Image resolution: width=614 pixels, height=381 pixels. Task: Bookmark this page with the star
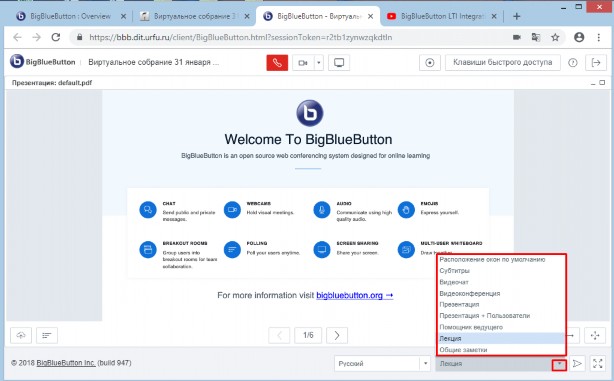point(555,37)
